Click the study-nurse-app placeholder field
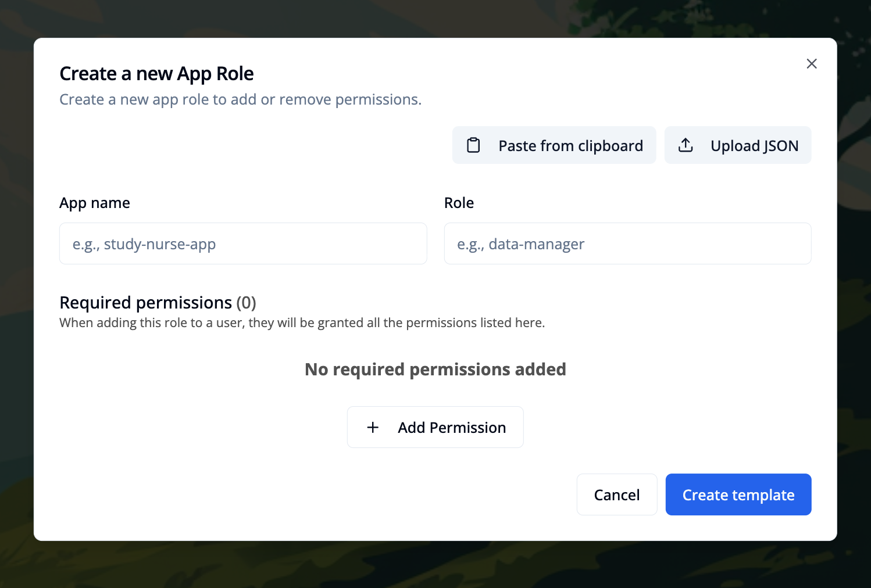The image size is (871, 588). coord(243,243)
